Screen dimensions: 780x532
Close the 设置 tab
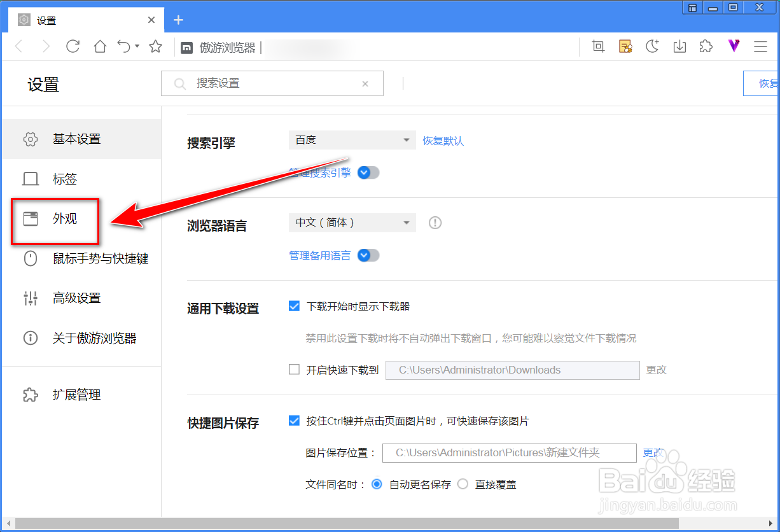click(x=151, y=20)
